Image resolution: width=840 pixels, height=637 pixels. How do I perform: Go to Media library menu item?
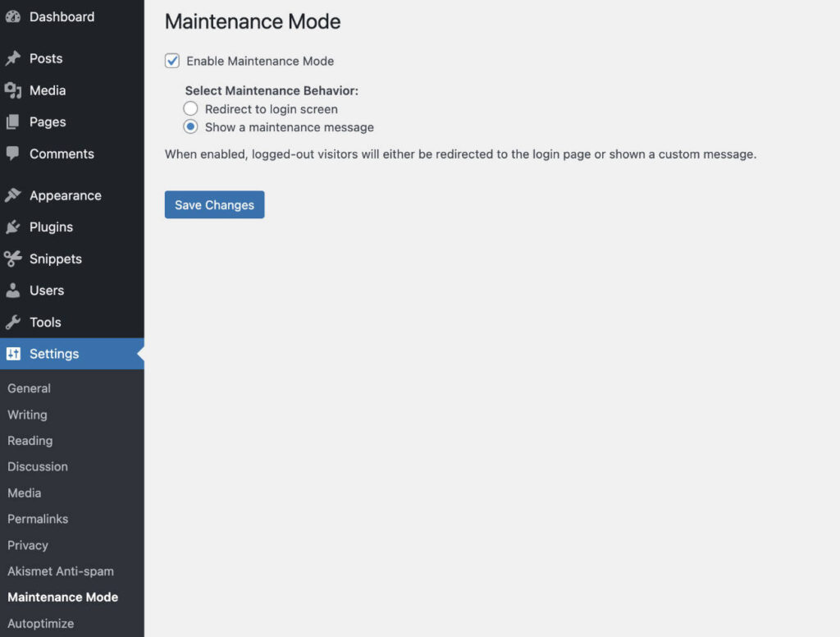[x=48, y=90]
